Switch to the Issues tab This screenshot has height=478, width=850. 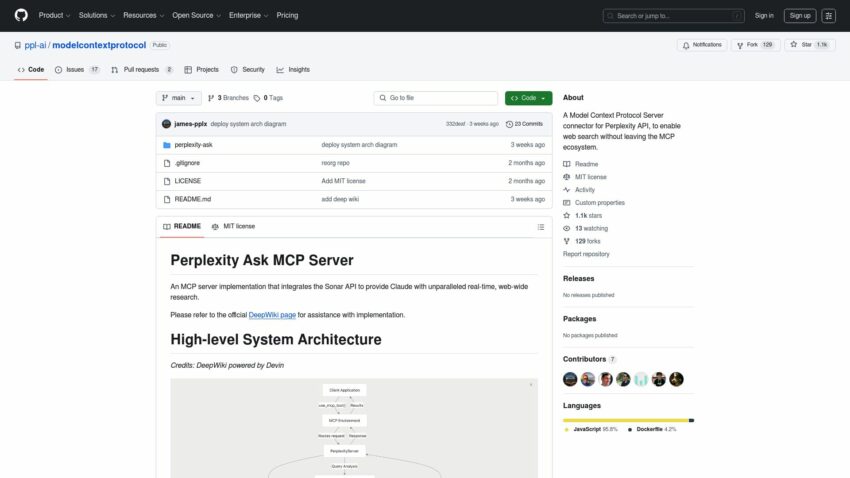point(77,70)
